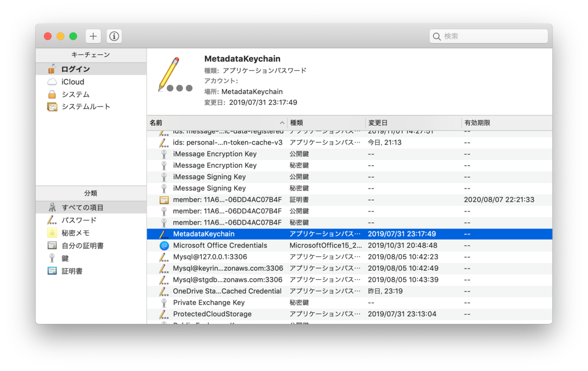
Task: Open the info inspector button in toolbar
Action: (114, 36)
